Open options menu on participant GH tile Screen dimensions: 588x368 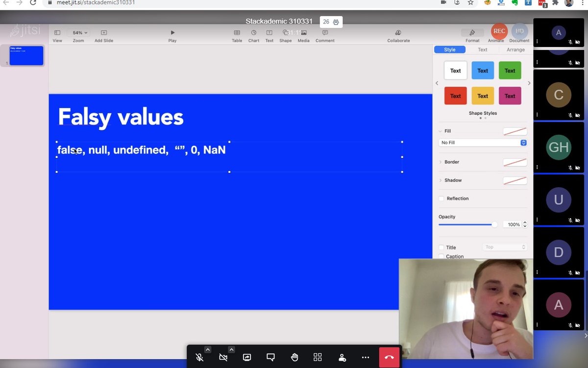538,168
